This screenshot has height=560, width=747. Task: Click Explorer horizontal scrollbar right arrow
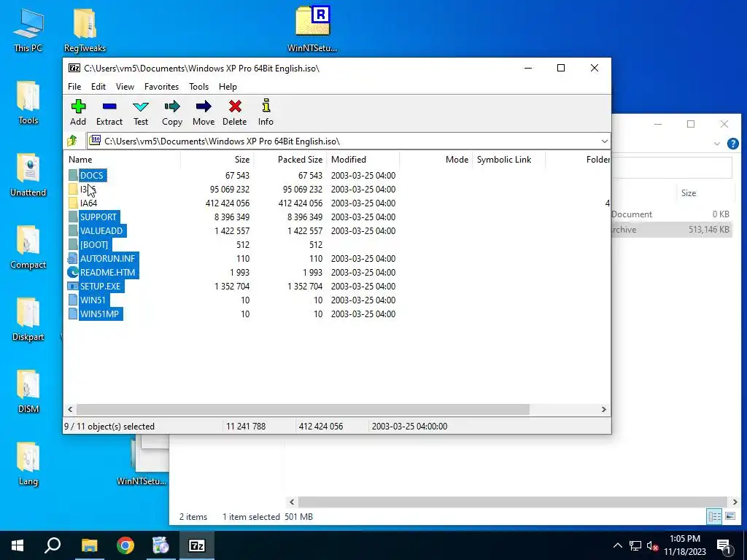tap(735, 502)
